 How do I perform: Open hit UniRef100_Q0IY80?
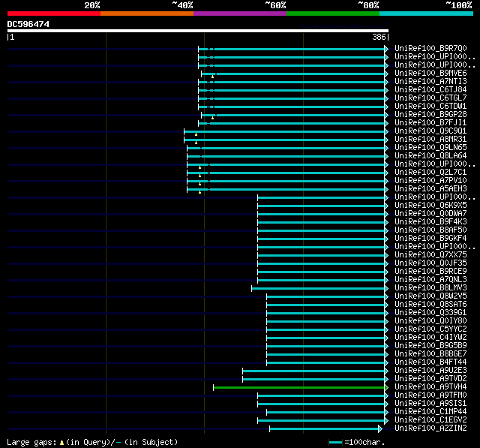[x=430, y=321]
